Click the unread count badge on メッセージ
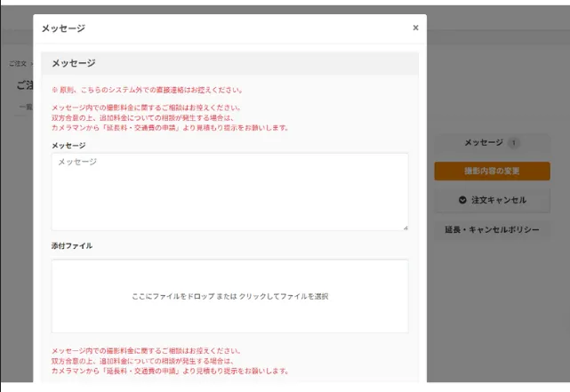 [x=514, y=142]
